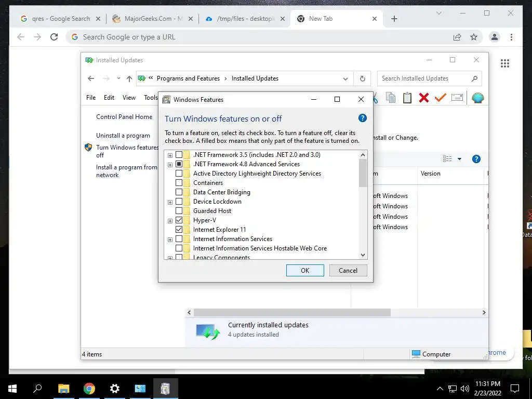Viewport: 532px width, 399px height.
Task: Click the red X delete toolbar icon
Action: [x=423, y=98]
